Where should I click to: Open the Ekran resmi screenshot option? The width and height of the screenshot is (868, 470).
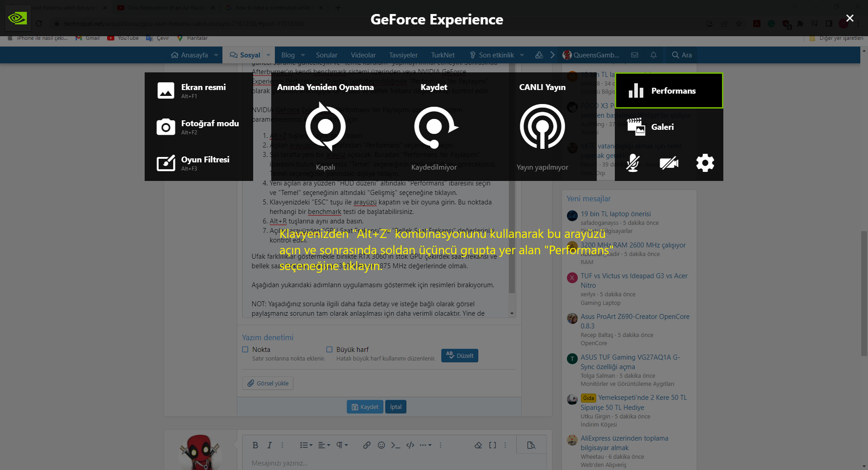199,90
